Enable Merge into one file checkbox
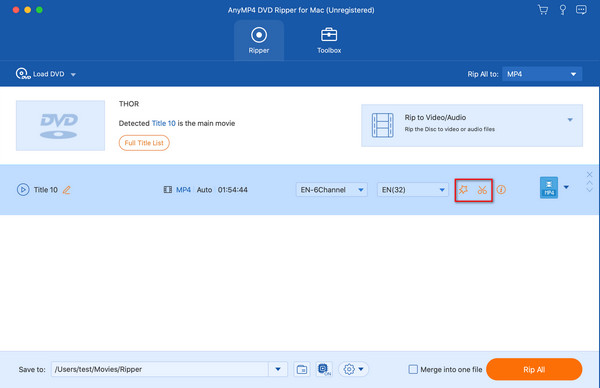The image size is (600, 388). pos(413,369)
